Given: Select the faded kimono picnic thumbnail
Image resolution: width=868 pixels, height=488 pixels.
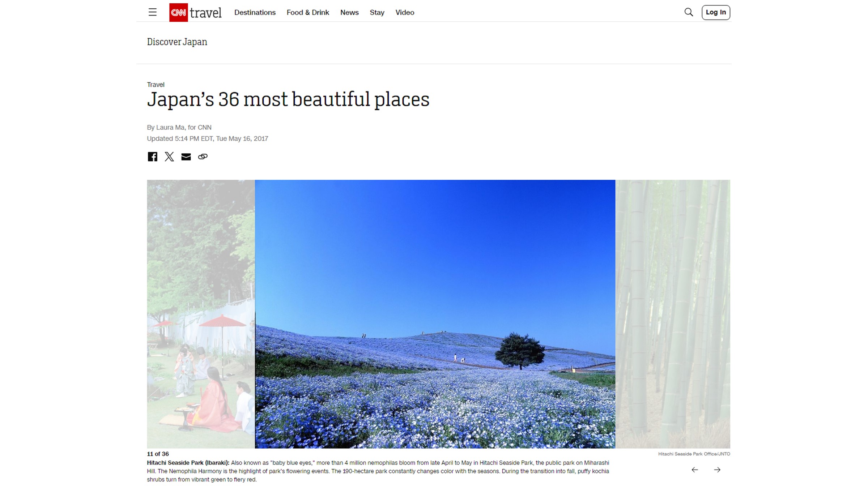Looking at the screenshot, I should point(201,314).
